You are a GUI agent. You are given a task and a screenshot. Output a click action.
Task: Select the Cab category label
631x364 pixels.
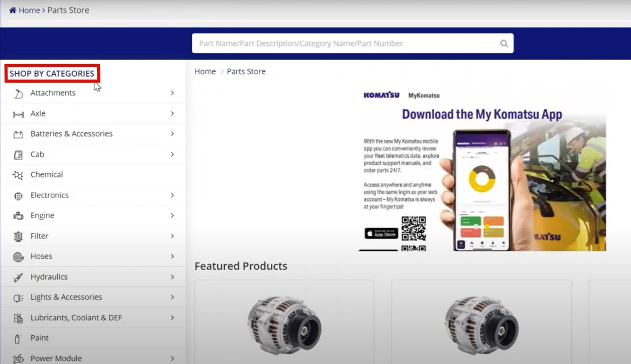click(x=37, y=154)
